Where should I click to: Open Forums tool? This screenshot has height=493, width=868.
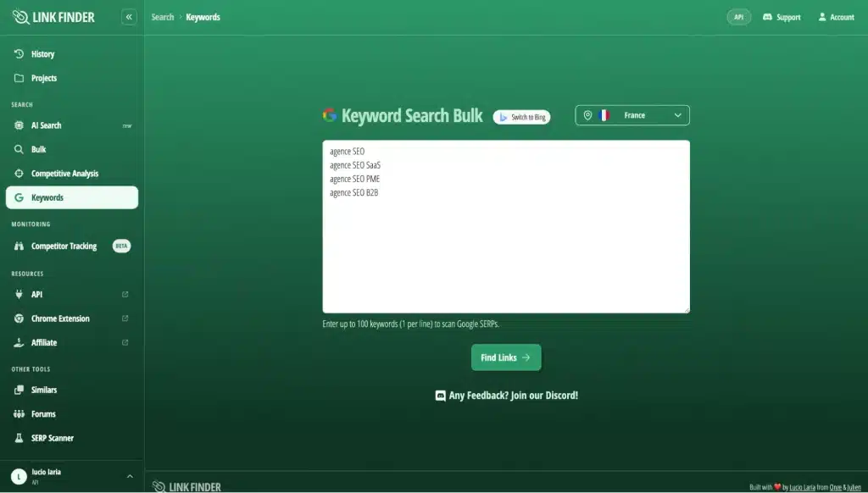(x=72, y=414)
